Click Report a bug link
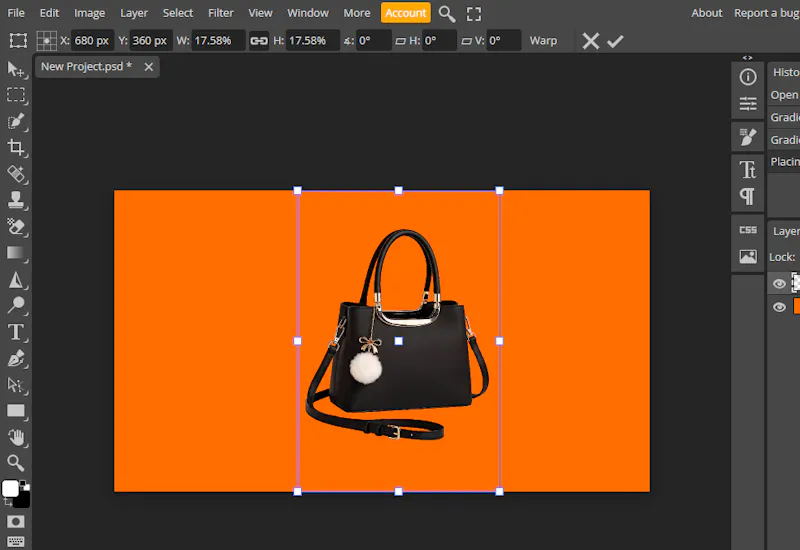This screenshot has height=550, width=800. coord(766,13)
